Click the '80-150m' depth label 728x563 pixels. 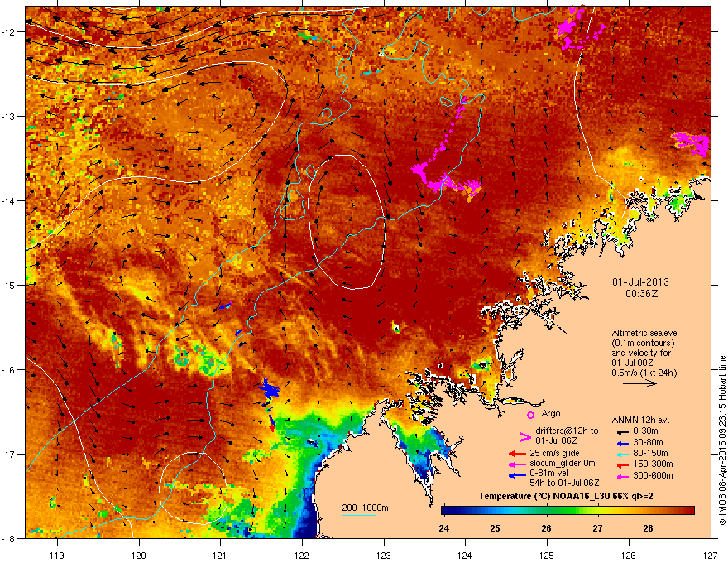(650, 453)
